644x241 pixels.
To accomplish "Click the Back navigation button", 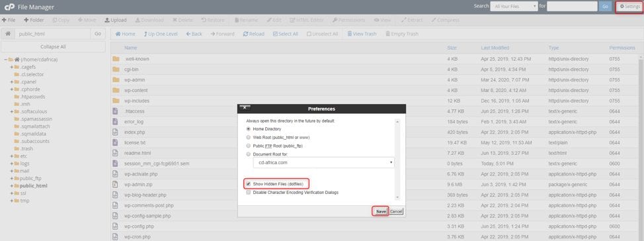I will [194, 34].
